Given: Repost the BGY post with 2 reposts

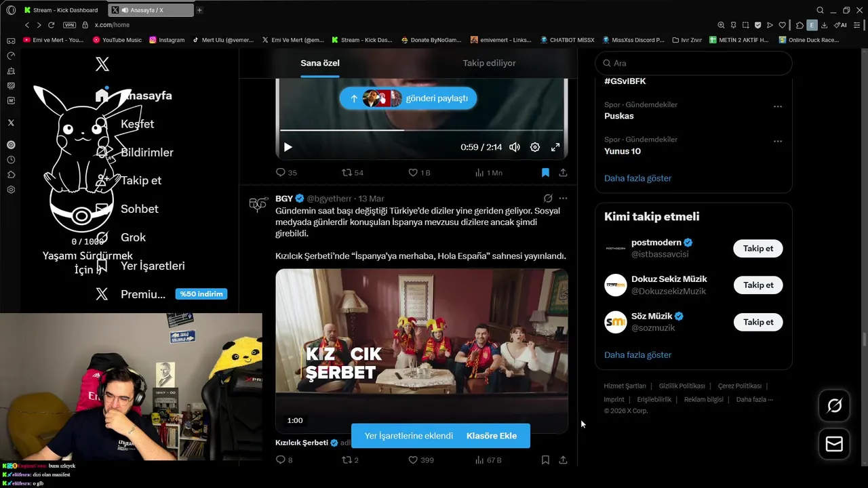Looking at the screenshot, I should point(350,460).
